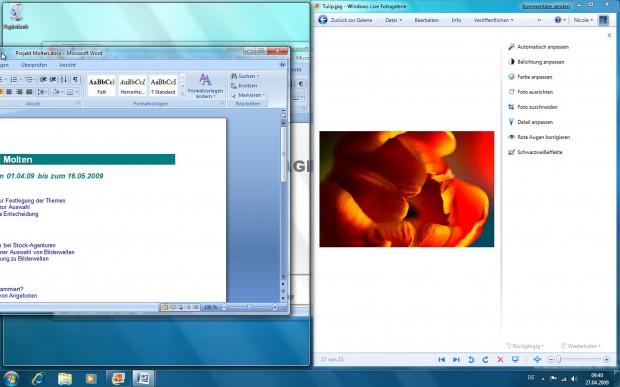Image resolution: width=620 pixels, height=387 pixels.
Task: Rotate photo clockwise
Action: (485, 359)
